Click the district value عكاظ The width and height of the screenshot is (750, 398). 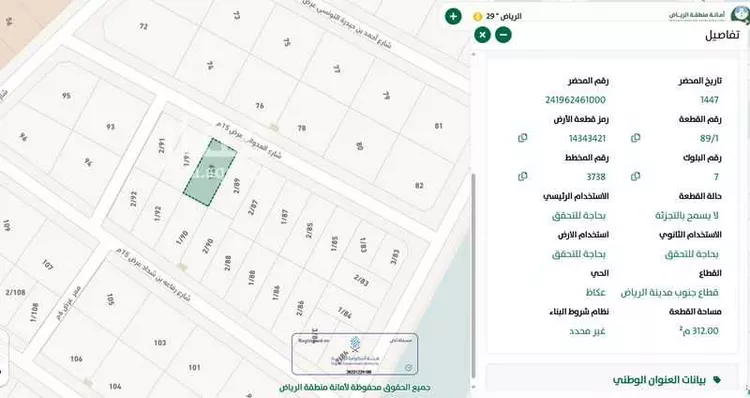click(596, 292)
